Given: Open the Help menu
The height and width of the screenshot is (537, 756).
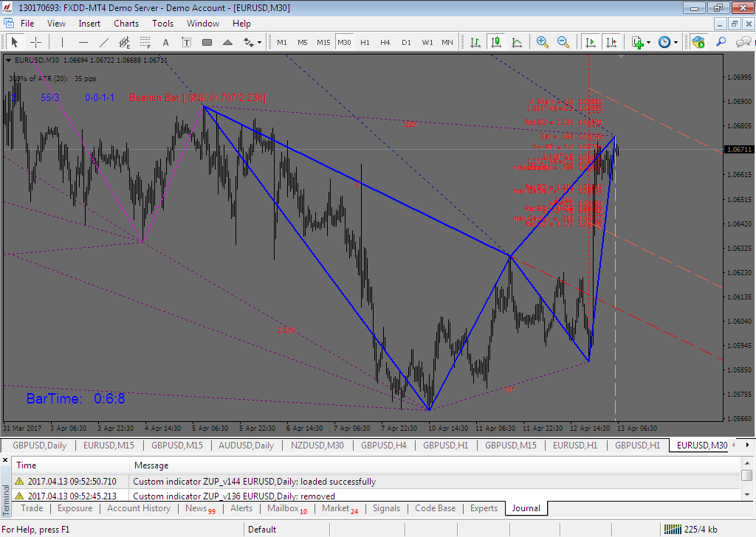Looking at the screenshot, I should (x=241, y=24).
